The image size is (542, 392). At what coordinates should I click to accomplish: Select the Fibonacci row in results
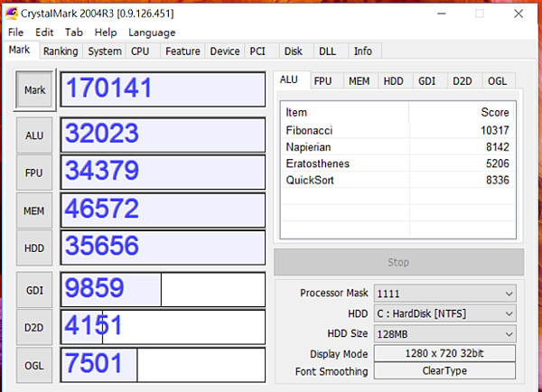point(397,130)
